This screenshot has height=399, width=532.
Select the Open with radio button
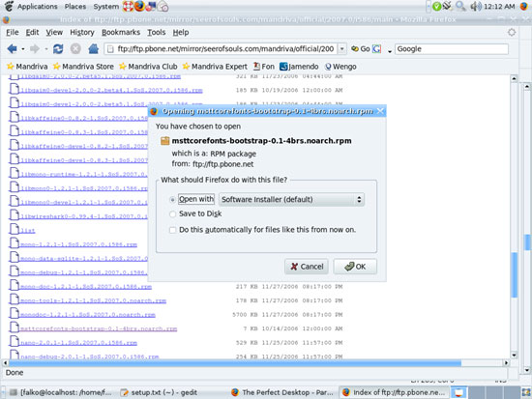click(x=172, y=200)
